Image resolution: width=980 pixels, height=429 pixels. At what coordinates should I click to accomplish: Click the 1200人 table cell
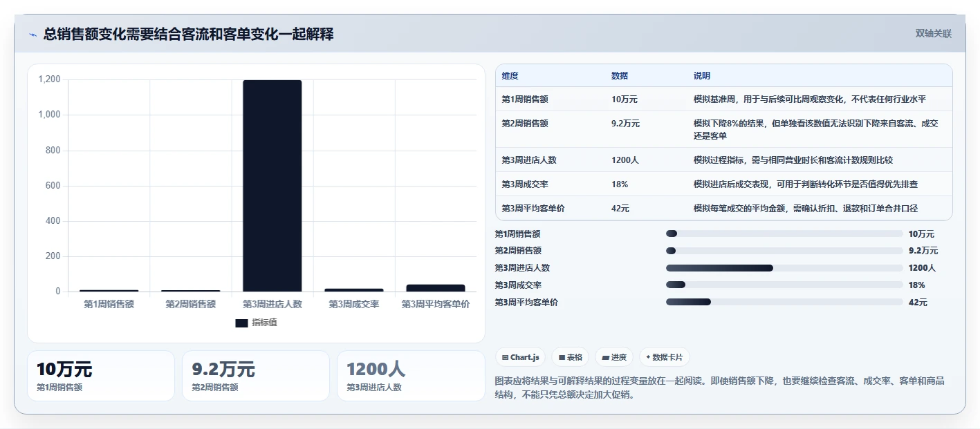625,160
